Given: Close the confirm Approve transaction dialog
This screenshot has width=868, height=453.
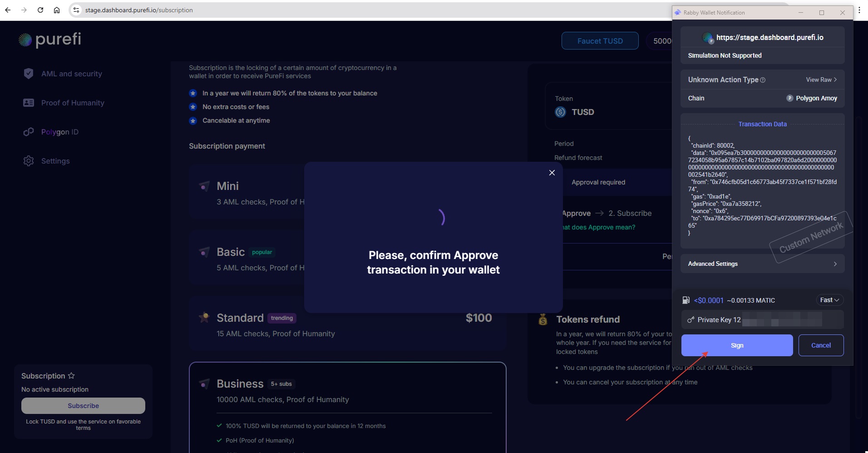Looking at the screenshot, I should tap(552, 173).
